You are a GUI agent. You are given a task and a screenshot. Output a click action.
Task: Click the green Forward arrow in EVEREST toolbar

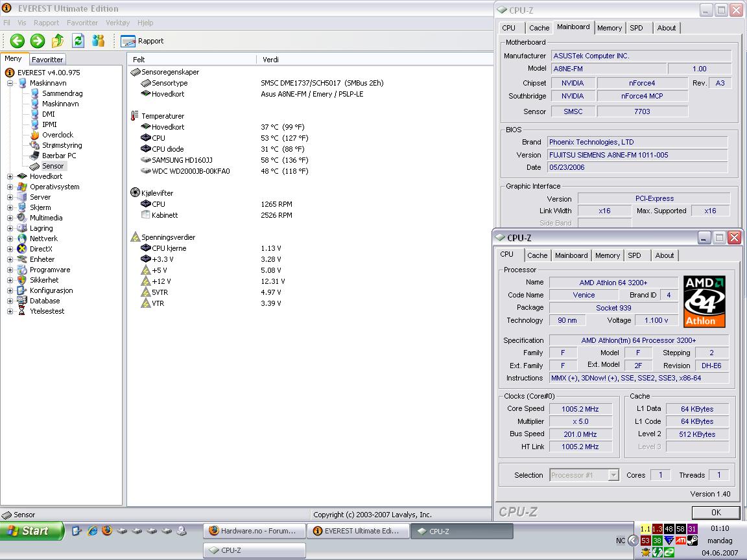[x=38, y=41]
